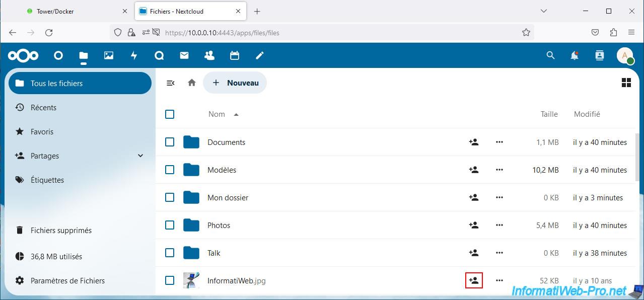The width and height of the screenshot is (644, 300).
Task: Open the three-dot menu for Modèles
Action: click(x=499, y=170)
